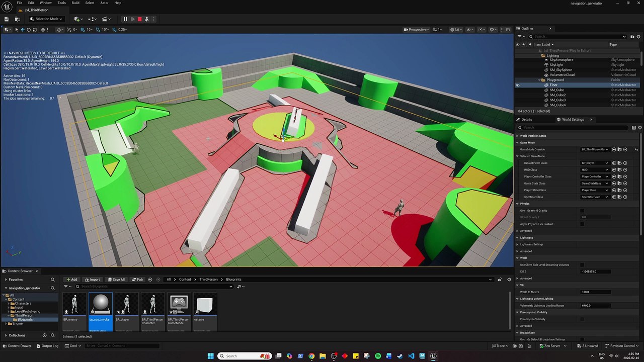Stop the Play In Editor session
Viewport: 644px width, 362px height.
(140, 19)
